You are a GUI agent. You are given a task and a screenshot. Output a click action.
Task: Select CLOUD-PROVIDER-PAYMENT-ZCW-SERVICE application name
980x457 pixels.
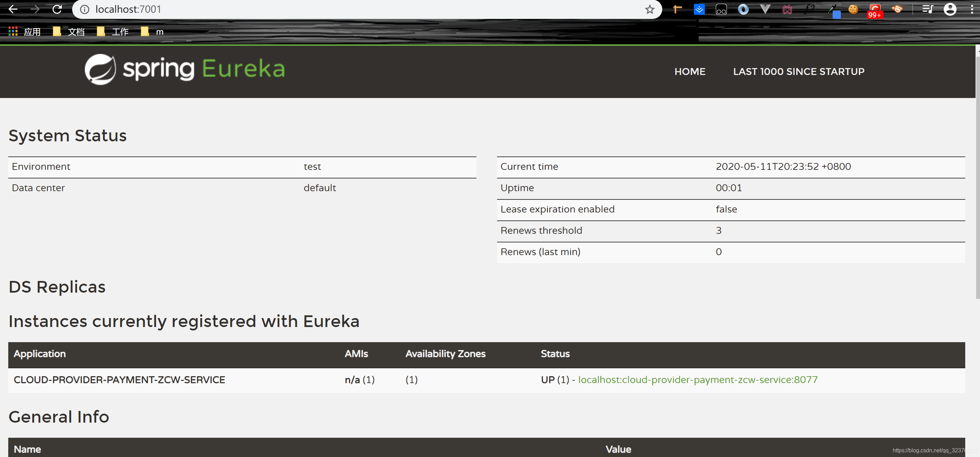(x=120, y=380)
